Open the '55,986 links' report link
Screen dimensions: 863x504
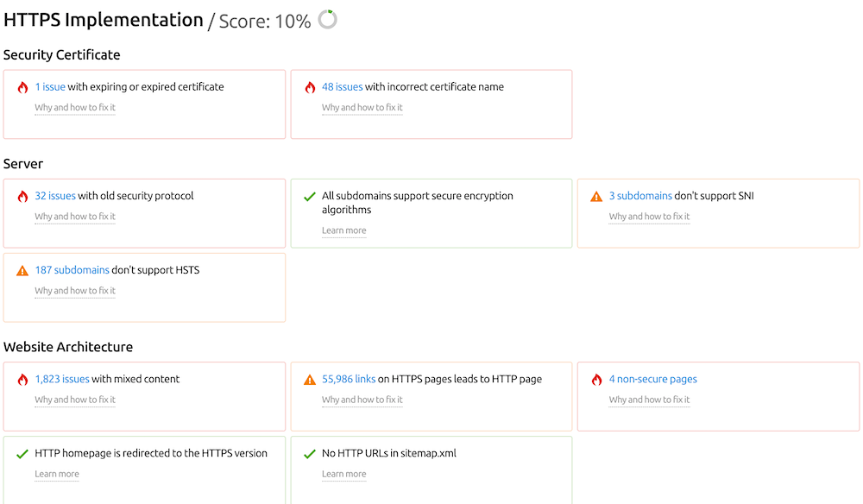[349, 379]
